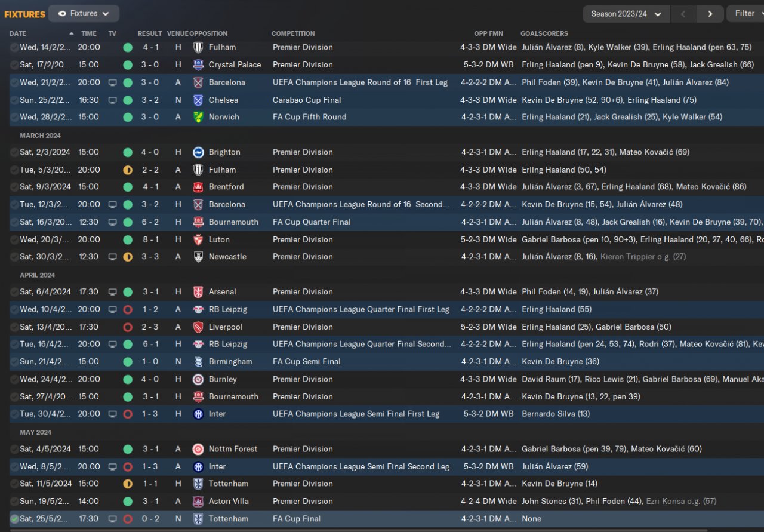Click the TV icon on the Arsenal row
Viewport: 764px width, 532px height.
[112, 292]
